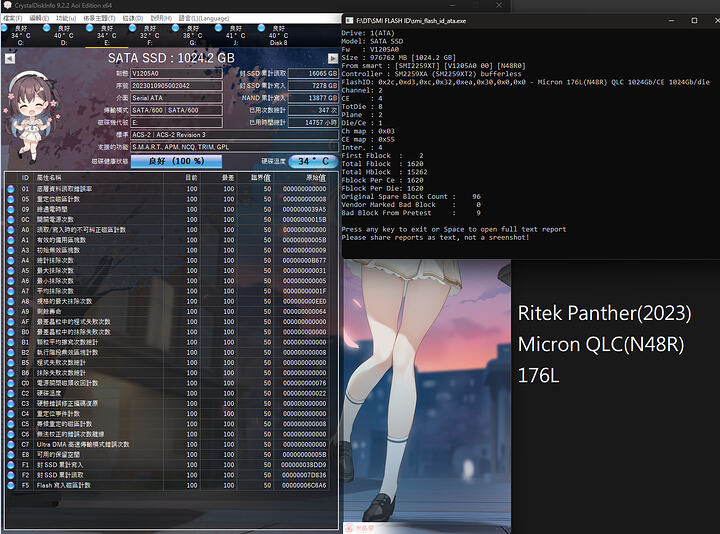This screenshot has width=720, height=534.
Task: Select the E: disk tab
Action: (107, 35)
